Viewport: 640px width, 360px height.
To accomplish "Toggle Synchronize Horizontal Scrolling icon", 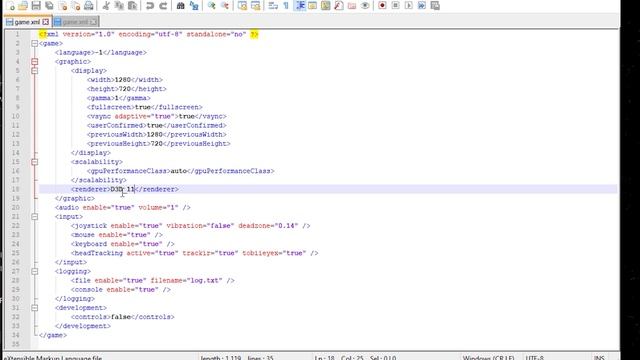I will click(256, 6).
